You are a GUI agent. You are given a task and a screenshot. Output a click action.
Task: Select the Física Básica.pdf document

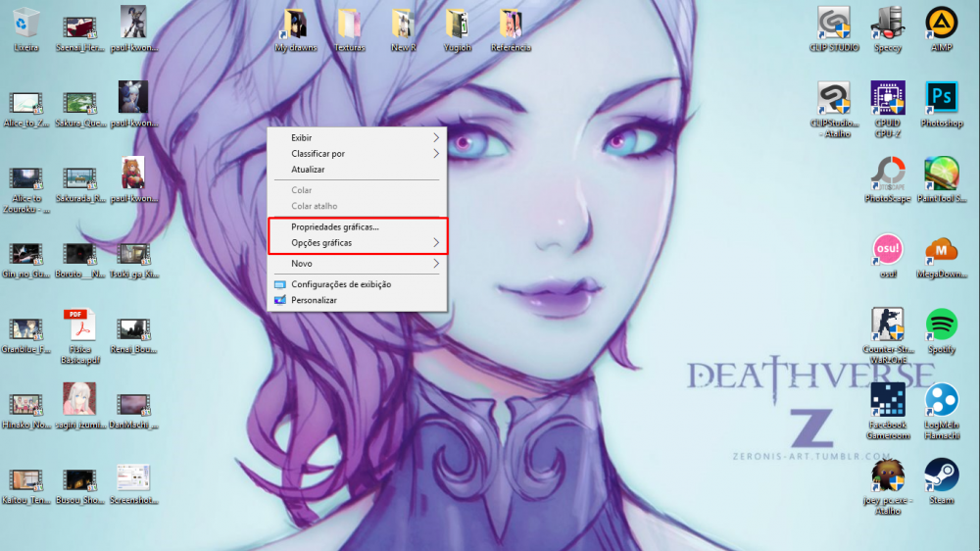click(x=80, y=336)
